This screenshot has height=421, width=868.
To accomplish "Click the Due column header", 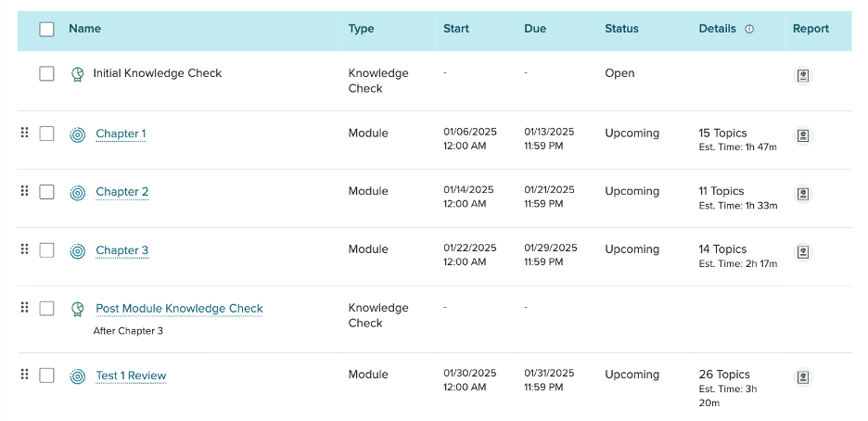I will tap(535, 29).
